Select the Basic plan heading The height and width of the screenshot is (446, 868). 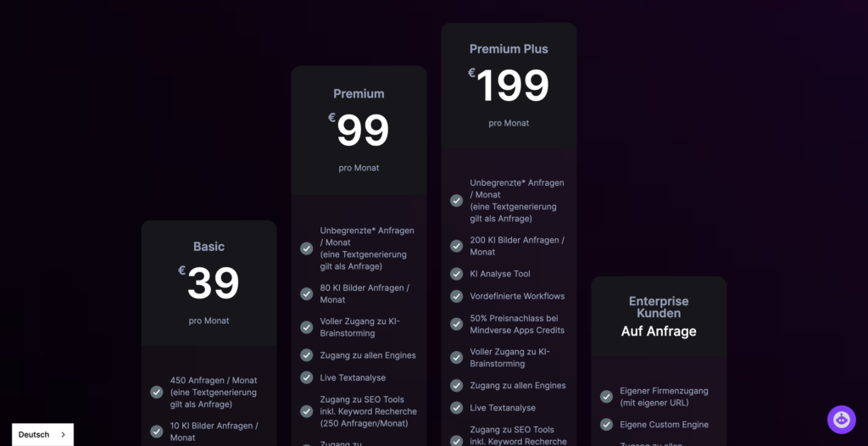[209, 247]
